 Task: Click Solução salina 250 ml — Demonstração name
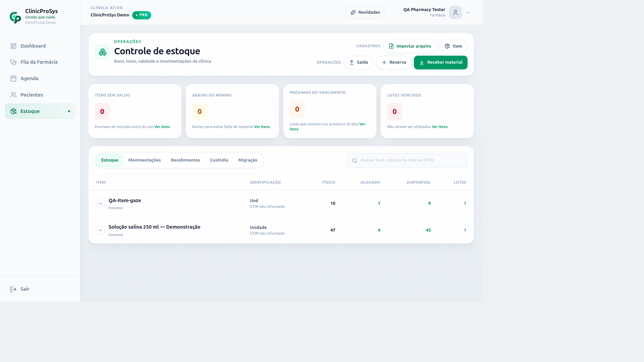154,227
